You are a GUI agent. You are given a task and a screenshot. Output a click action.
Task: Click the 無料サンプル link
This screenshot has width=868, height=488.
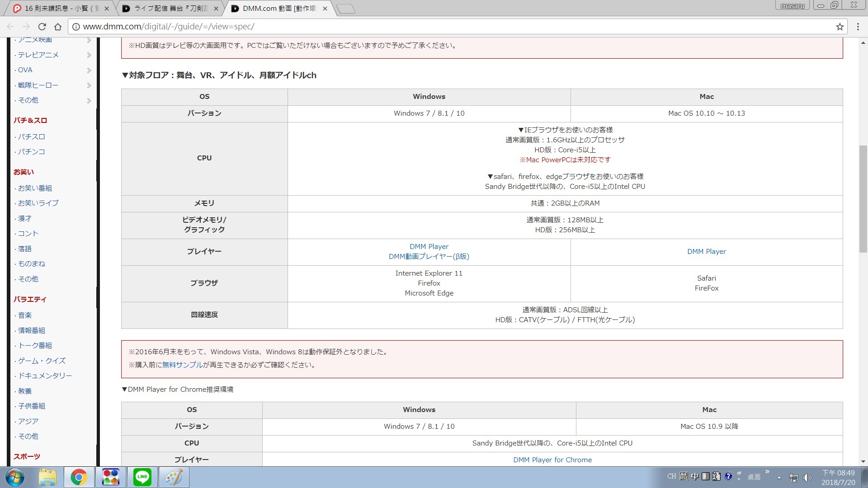coord(182,365)
